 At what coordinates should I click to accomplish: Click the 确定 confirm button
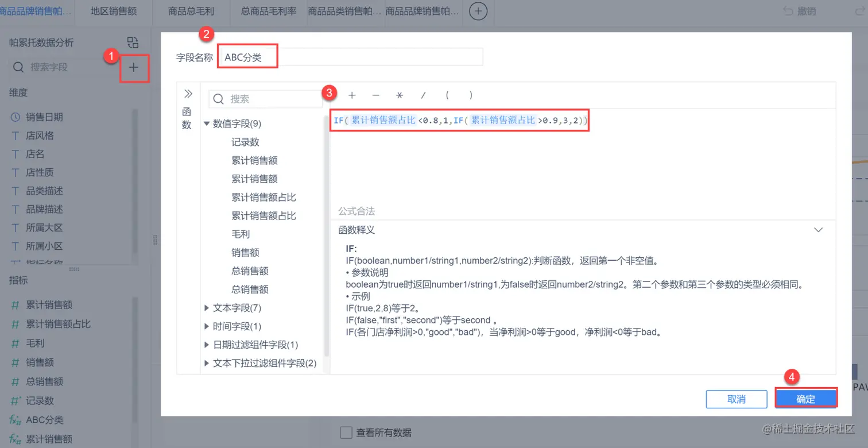click(x=805, y=399)
